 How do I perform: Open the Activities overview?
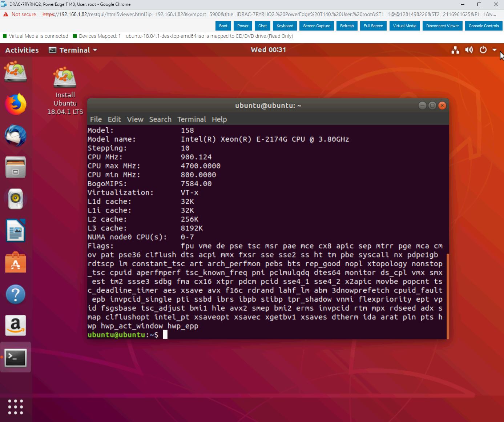point(22,50)
